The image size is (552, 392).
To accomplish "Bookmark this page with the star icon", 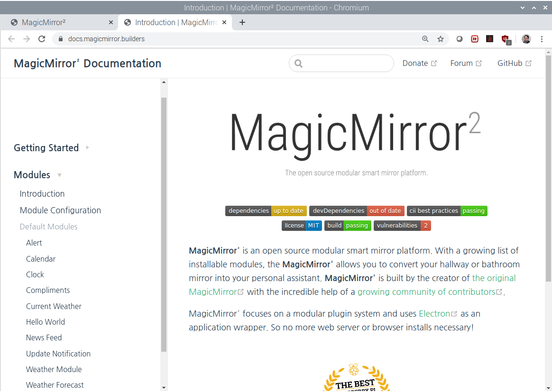I will coord(441,39).
